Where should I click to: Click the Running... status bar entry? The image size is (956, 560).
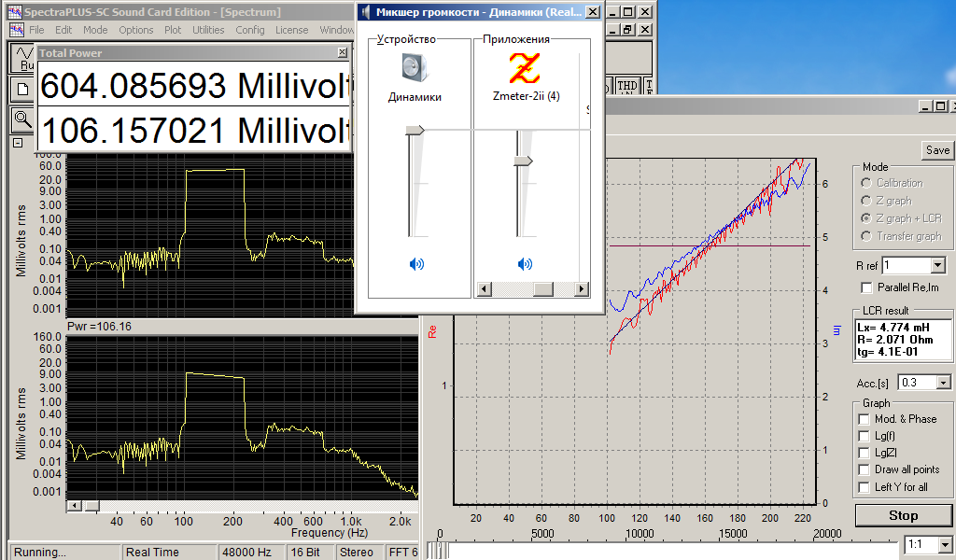pos(65,553)
